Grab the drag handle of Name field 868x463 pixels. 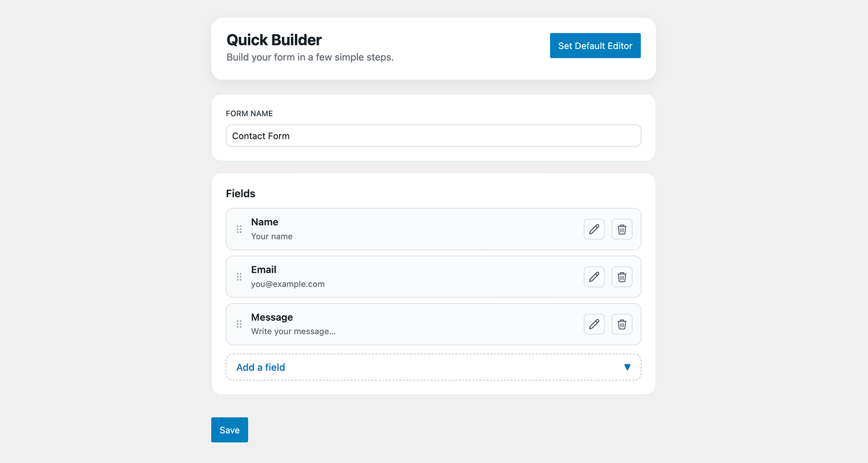tap(239, 229)
